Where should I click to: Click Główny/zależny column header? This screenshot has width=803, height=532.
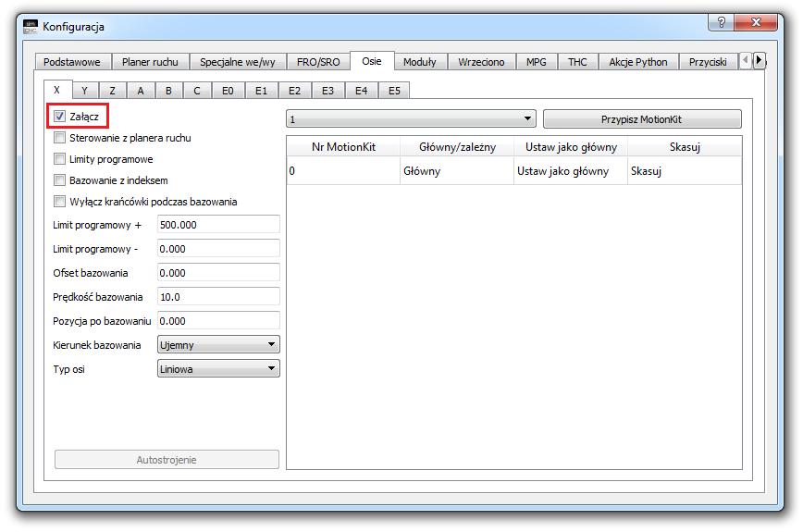[457, 147]
